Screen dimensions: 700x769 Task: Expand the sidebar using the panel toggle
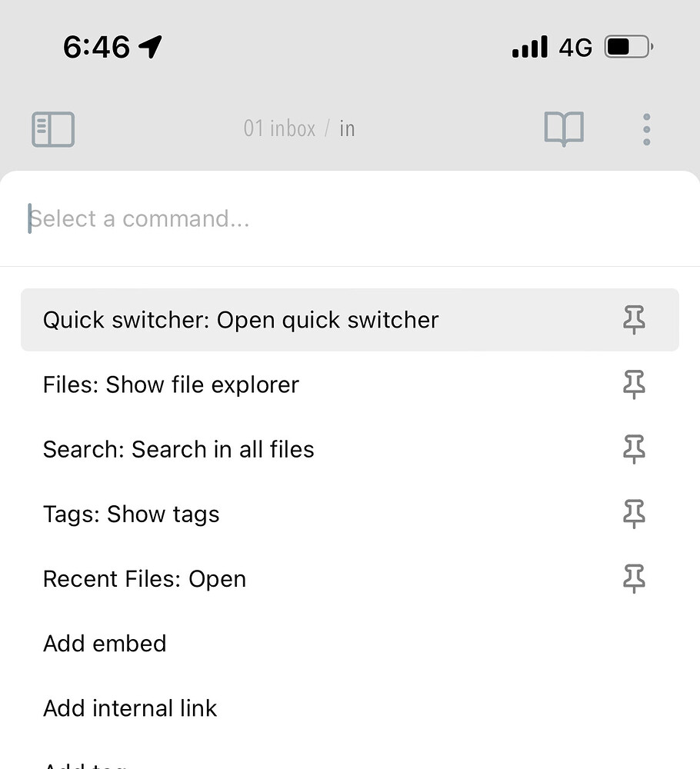(x=52, y=129)
